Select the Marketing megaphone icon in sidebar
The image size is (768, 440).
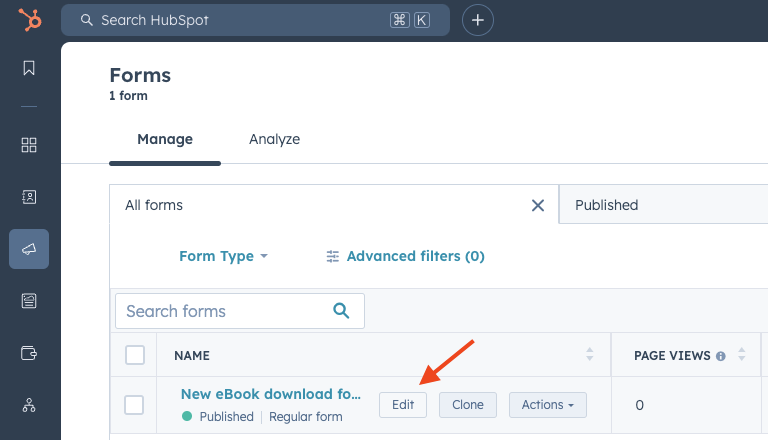tap(29, 249)
